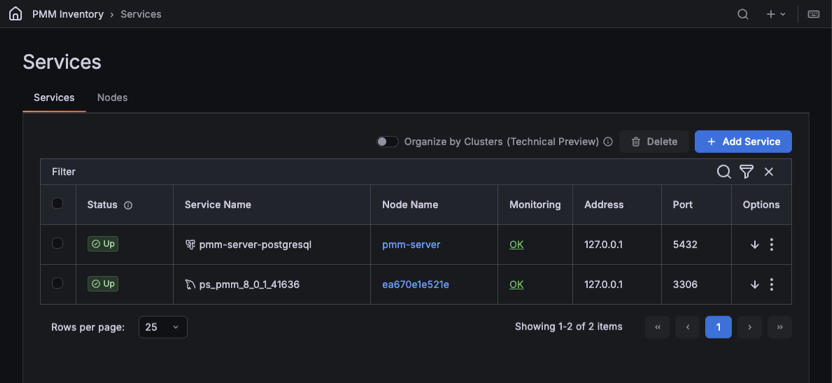Viewport: 832px width, 383px height.
Task: Open the filter search magnifier icon
Action: pyautogui.click(x=724, y=171)
